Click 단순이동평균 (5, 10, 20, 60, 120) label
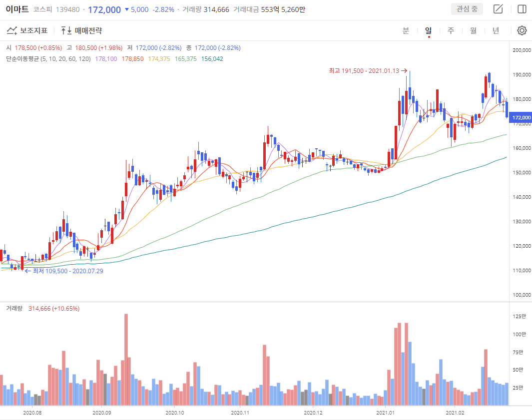This screenshot has width=532, height=420. coord(48,59)
